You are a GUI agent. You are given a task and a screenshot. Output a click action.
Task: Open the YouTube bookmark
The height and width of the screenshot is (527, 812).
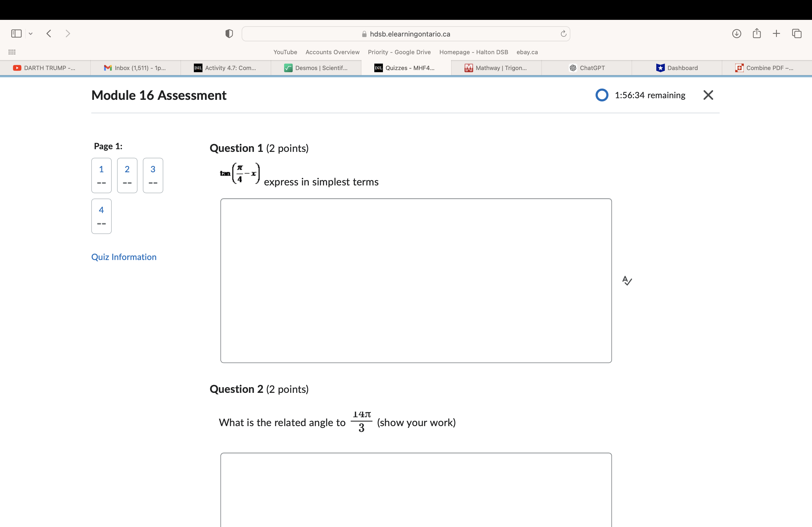coord(285,52)
